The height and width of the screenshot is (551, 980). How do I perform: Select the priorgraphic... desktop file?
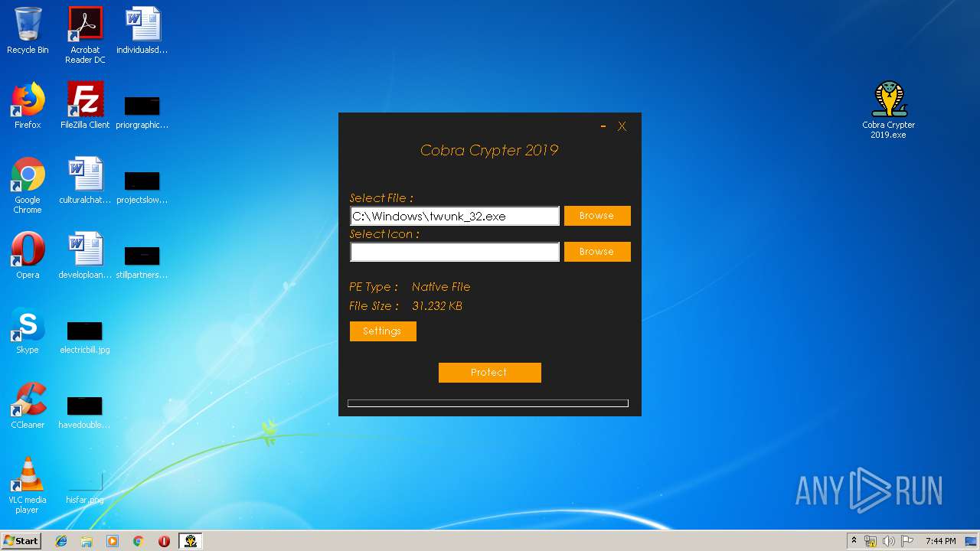142,112
